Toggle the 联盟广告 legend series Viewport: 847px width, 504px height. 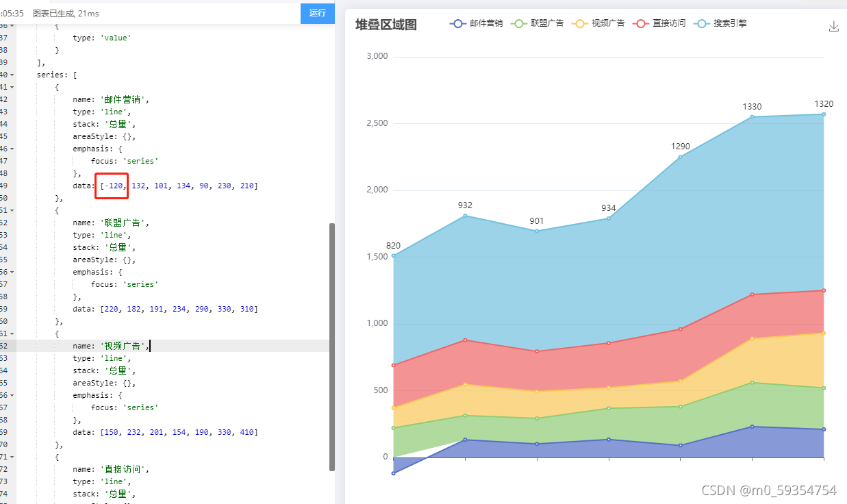point(538,23)
